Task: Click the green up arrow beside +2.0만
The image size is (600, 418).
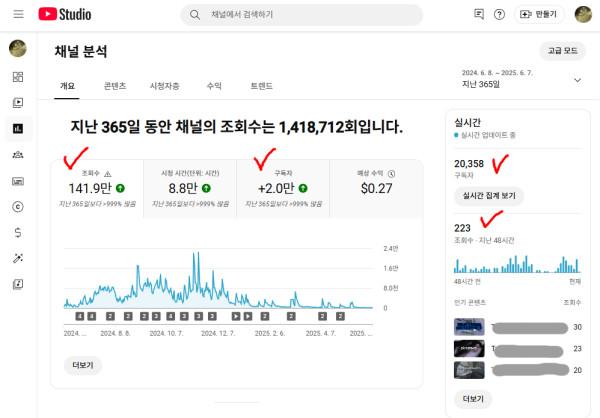Action: (303, 188)
